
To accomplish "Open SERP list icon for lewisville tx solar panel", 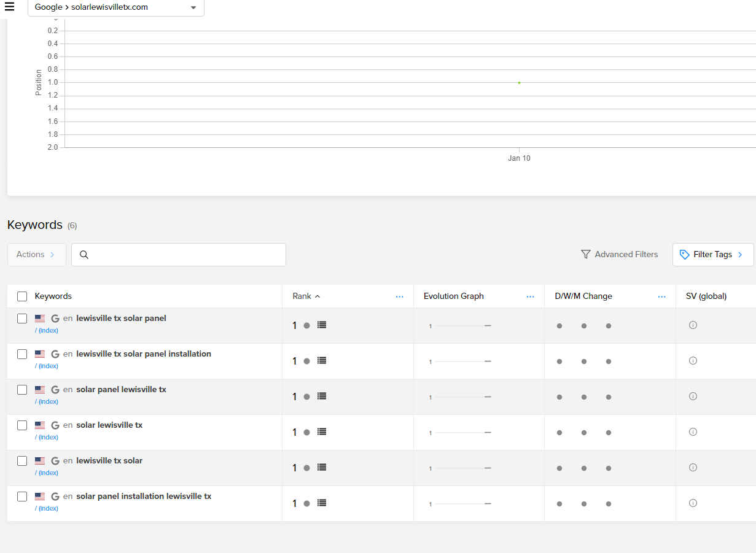I will coord(322,325).
